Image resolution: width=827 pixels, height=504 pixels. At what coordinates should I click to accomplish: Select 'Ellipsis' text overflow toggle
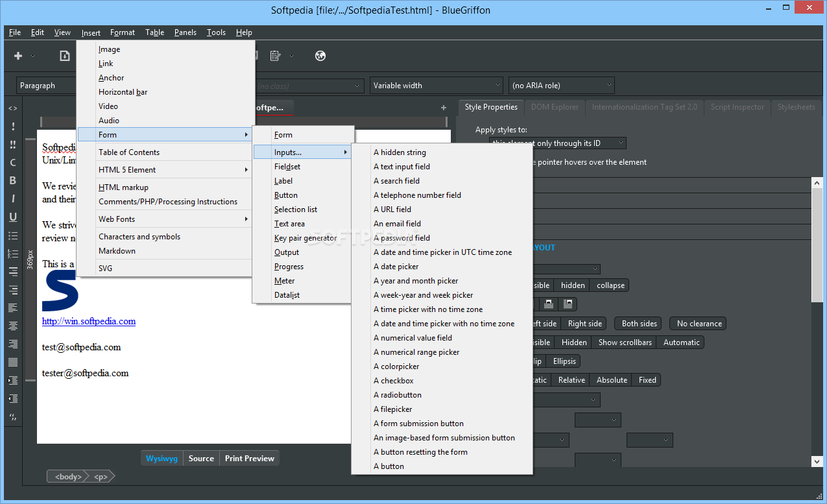(x=564, y=361)
